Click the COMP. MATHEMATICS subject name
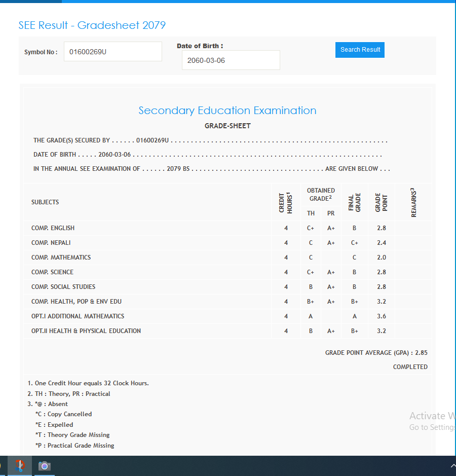 61,258
